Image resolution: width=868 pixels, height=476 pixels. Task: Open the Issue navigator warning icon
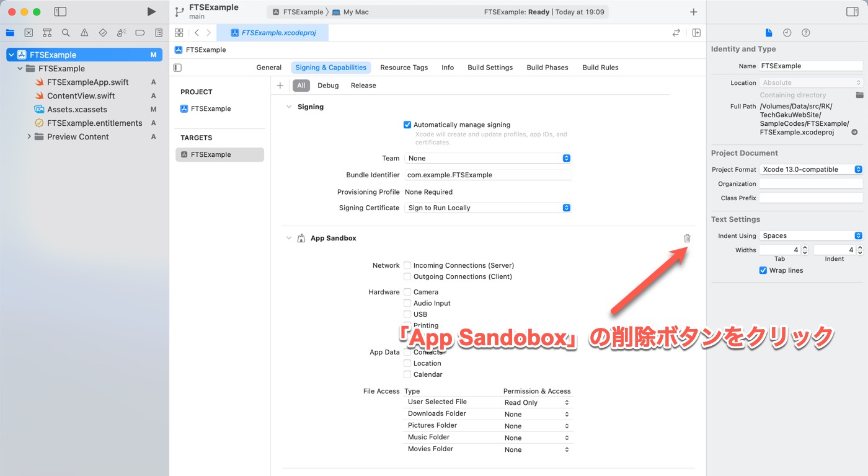[x=84, y=33]
